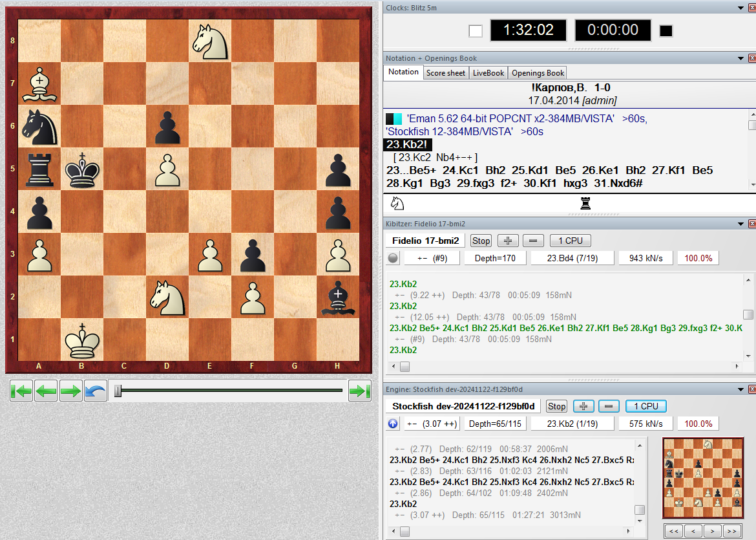Click the blue up-arrow icon in Stockfish panel

393,424
